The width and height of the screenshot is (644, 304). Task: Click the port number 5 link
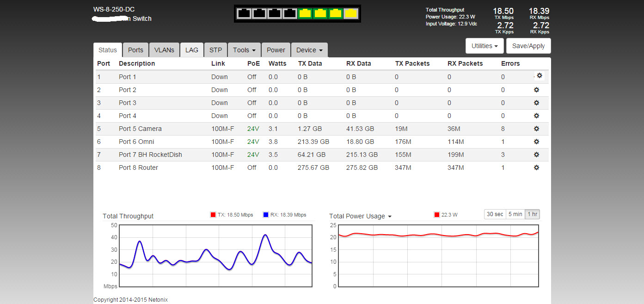pos(99,129)
